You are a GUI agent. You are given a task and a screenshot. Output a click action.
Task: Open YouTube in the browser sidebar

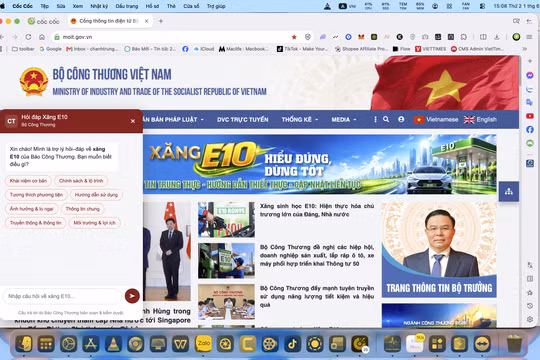(x=530, y=116)
